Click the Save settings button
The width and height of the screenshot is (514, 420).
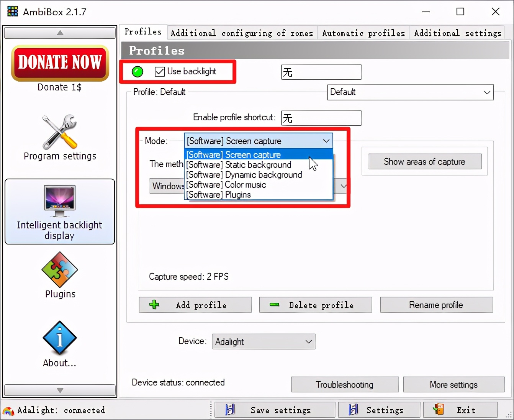[x=275, y=410]
